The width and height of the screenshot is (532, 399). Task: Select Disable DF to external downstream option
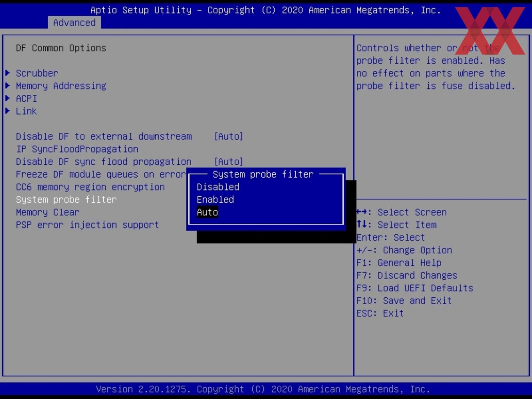104,136
